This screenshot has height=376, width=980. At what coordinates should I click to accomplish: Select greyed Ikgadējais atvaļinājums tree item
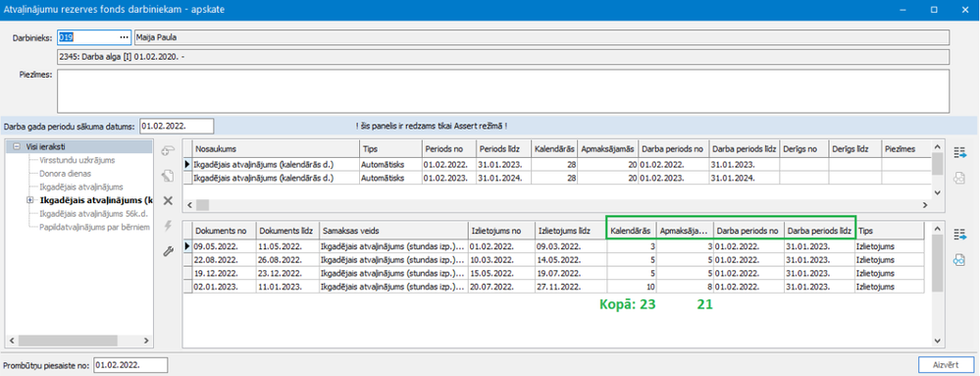click(80, 187)
